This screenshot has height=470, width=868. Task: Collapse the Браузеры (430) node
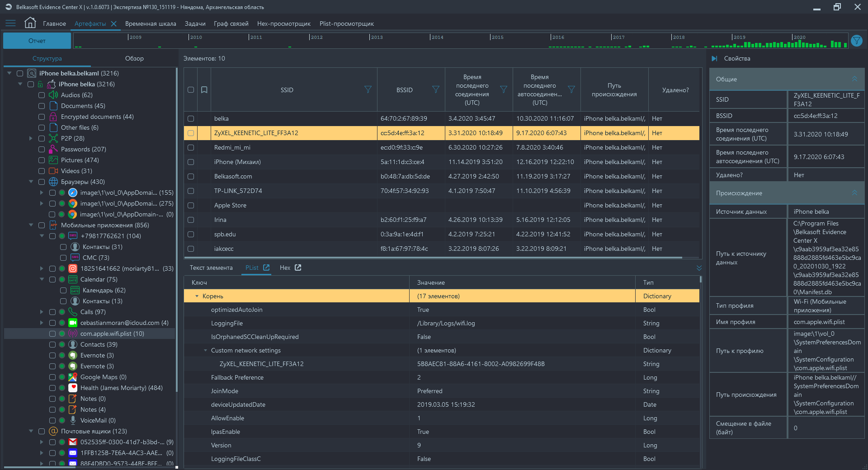point(31,182)
